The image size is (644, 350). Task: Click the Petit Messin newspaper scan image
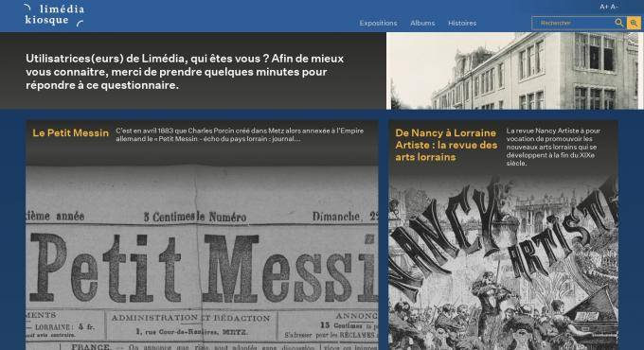click(202, 257)
